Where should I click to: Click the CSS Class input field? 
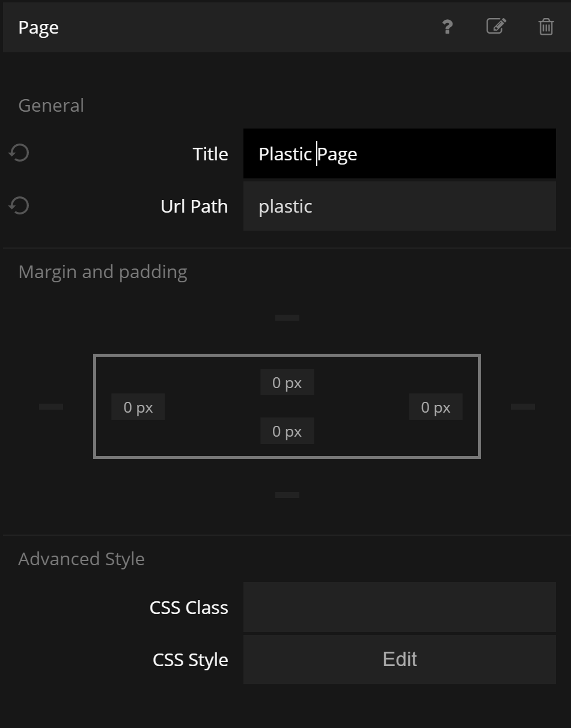point(399,607)
